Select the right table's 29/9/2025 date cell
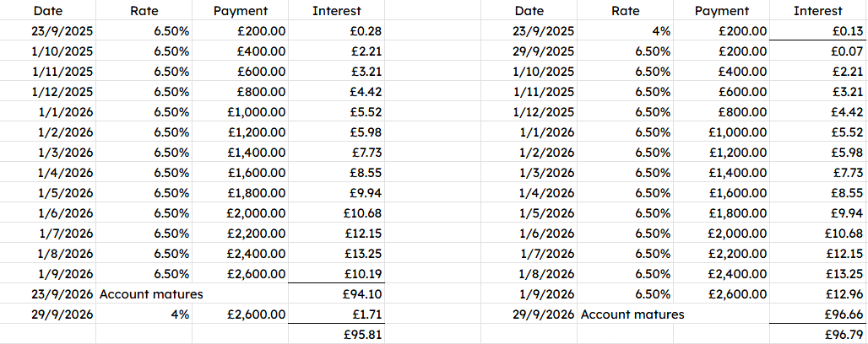The image size is (868, 344). click(529, 51)
